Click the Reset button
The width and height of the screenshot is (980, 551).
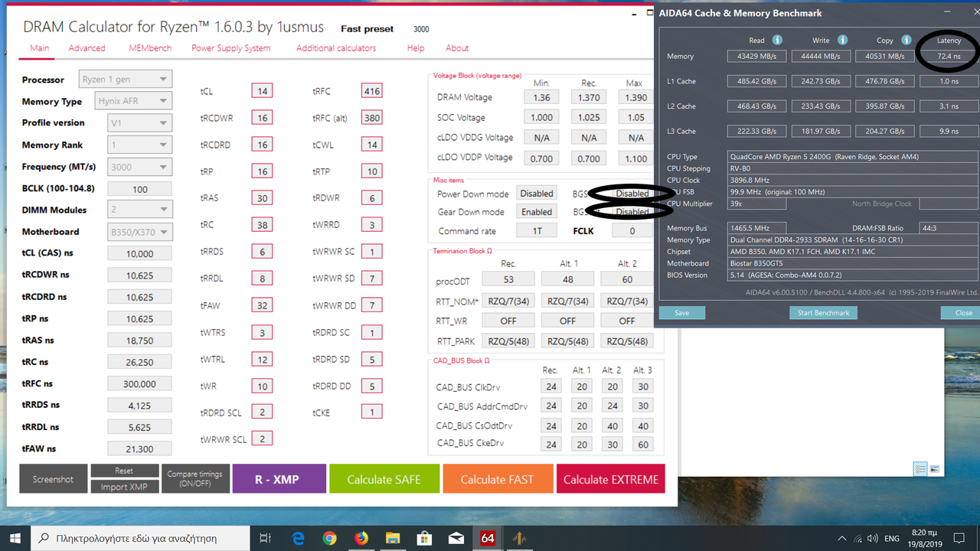point(124,471)
